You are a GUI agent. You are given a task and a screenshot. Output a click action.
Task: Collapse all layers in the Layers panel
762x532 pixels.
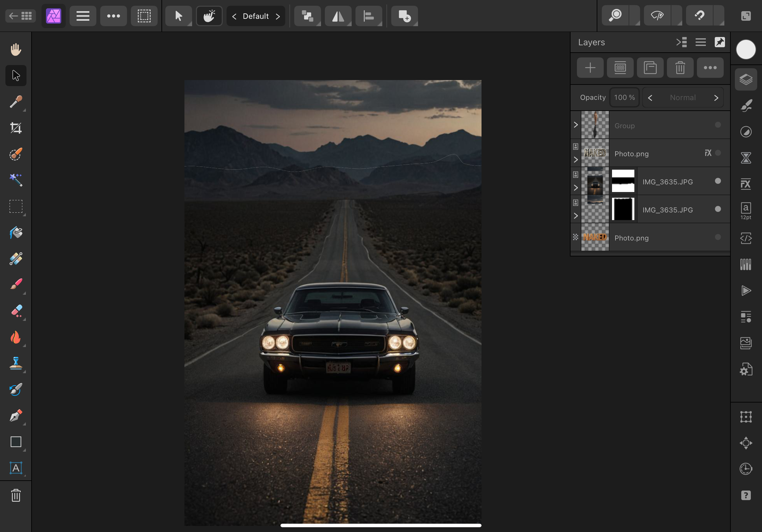pos(681,42)
